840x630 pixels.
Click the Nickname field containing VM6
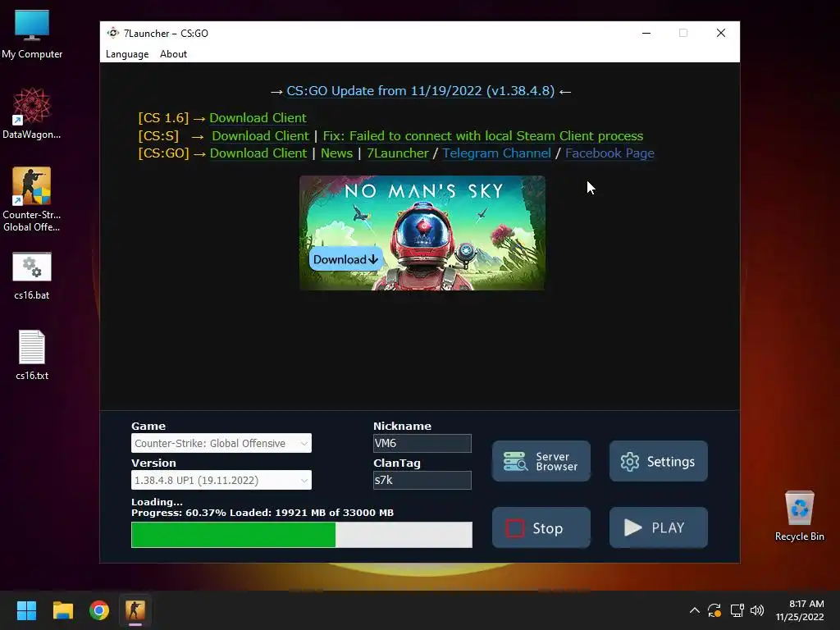point(422,443)
